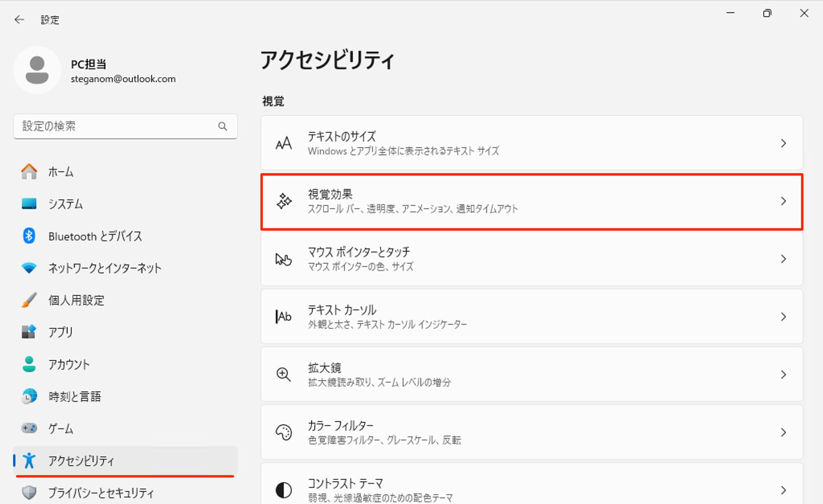This screenshot has width=823, height=504.
Task: Open システム from the sidebar
Action: 66,204
